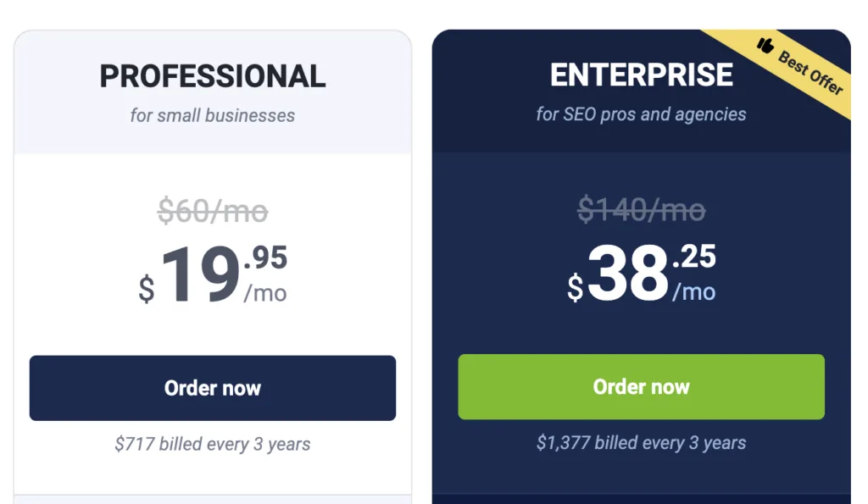
Task: Click the yellow "Best Offer" ribbon text
Action: [x=811, y=73]
